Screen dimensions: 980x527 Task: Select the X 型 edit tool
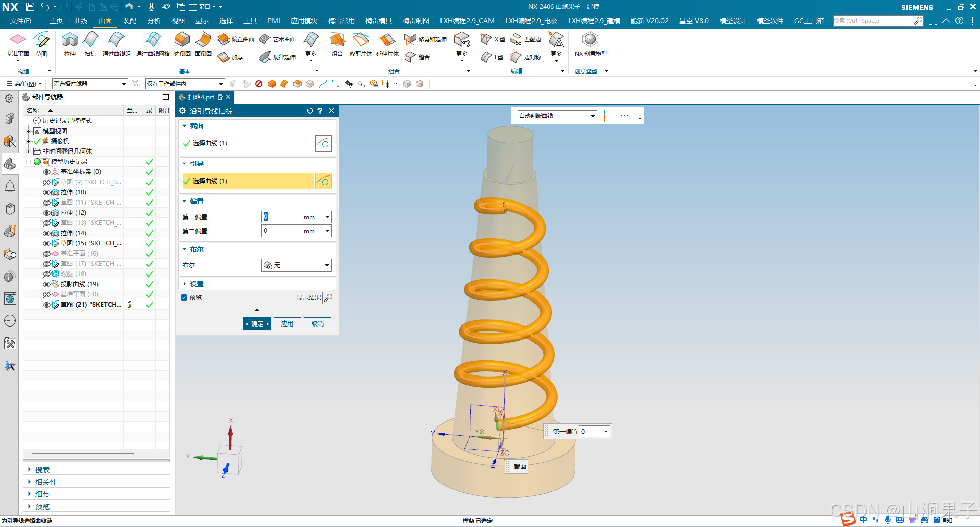click(493, 39)
